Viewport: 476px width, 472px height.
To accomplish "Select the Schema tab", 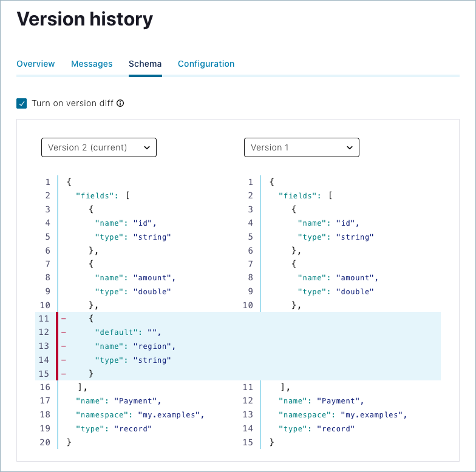I will point(145,64).
